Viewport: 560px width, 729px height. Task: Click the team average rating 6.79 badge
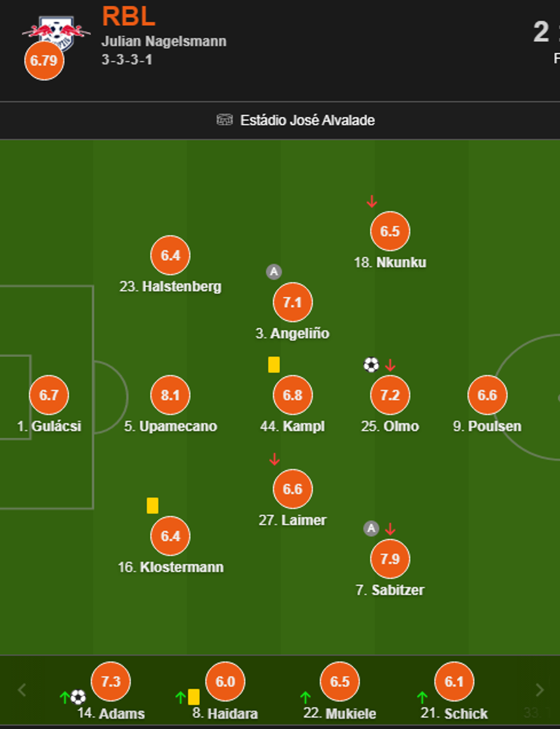(x=44, y=61)
